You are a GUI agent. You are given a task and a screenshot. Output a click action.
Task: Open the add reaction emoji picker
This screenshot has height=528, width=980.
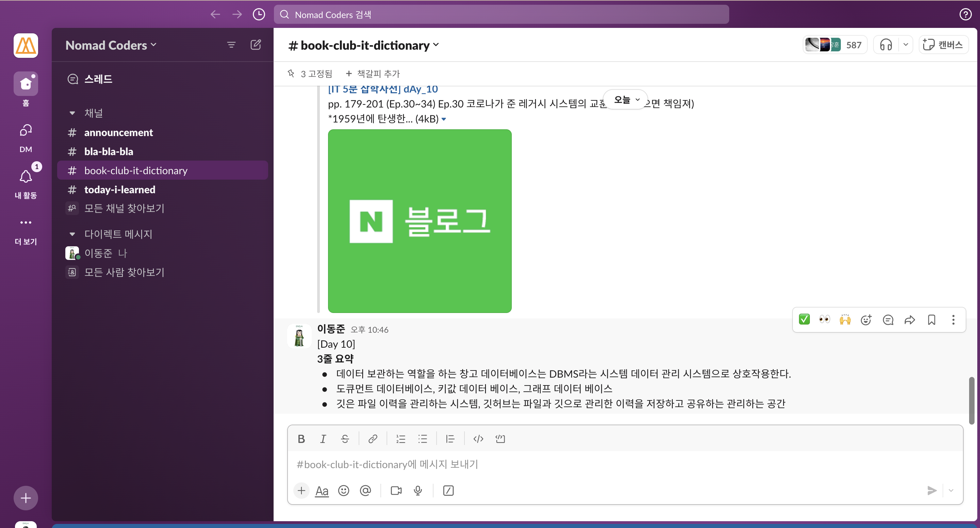coord(866,319)
